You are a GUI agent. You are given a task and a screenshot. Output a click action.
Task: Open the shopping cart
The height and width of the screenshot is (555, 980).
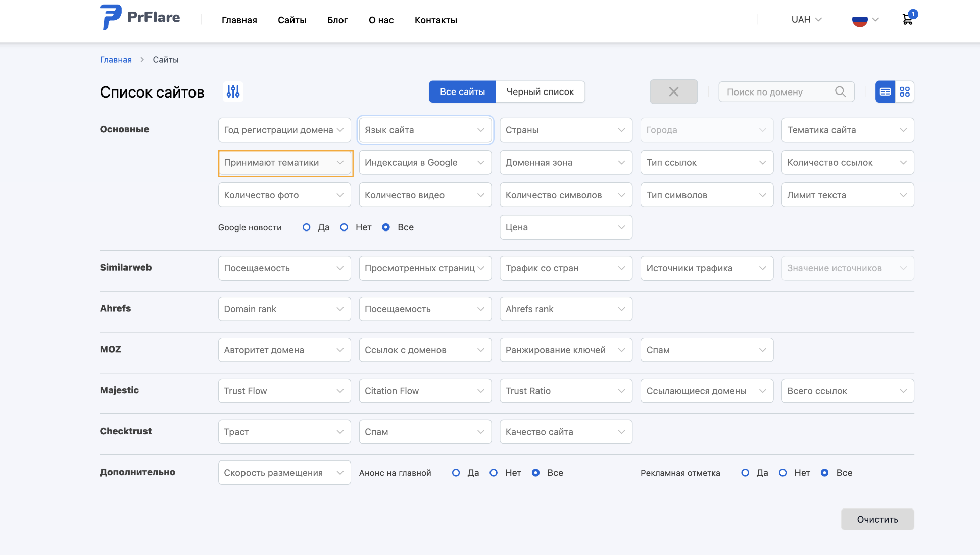[x=908, y=19]
